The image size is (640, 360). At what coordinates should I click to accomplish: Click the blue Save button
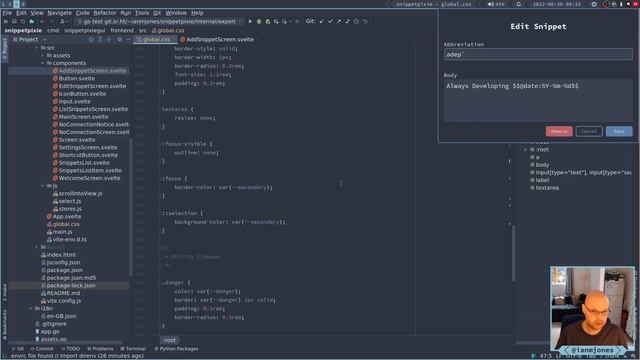point(619,131)
